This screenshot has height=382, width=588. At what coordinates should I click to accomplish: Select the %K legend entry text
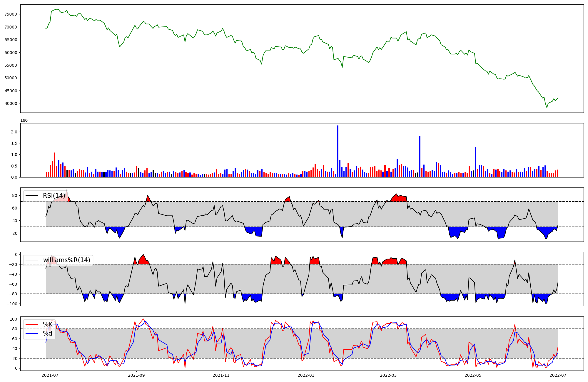click(48, 324)
